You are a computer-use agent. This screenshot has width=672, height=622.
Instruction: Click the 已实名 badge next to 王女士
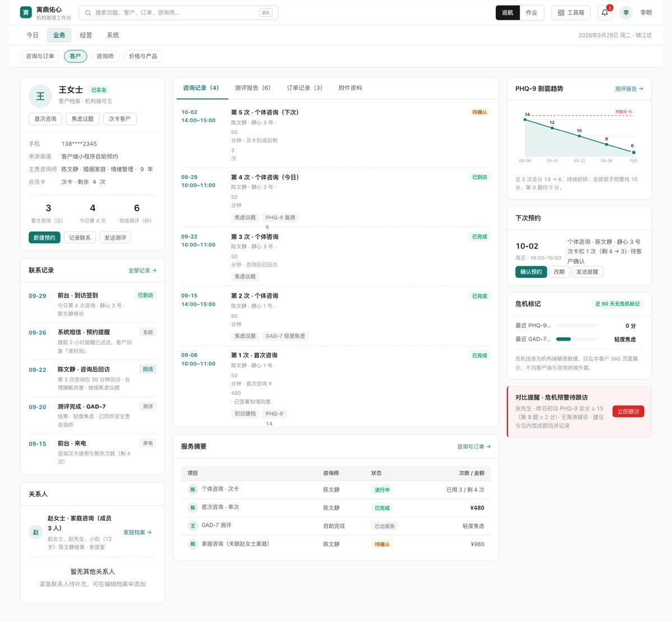[x=99, y=90]
